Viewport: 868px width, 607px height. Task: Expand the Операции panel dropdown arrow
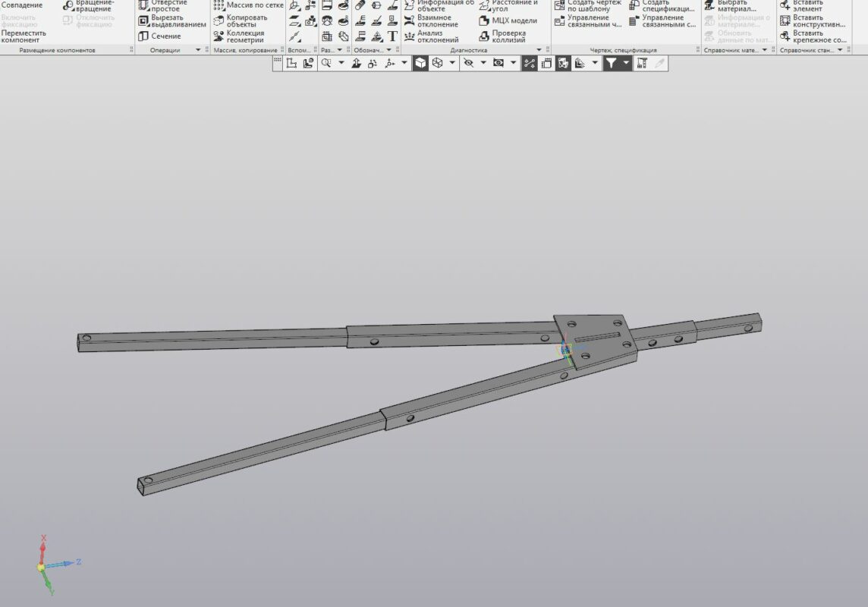coord(198,50)
